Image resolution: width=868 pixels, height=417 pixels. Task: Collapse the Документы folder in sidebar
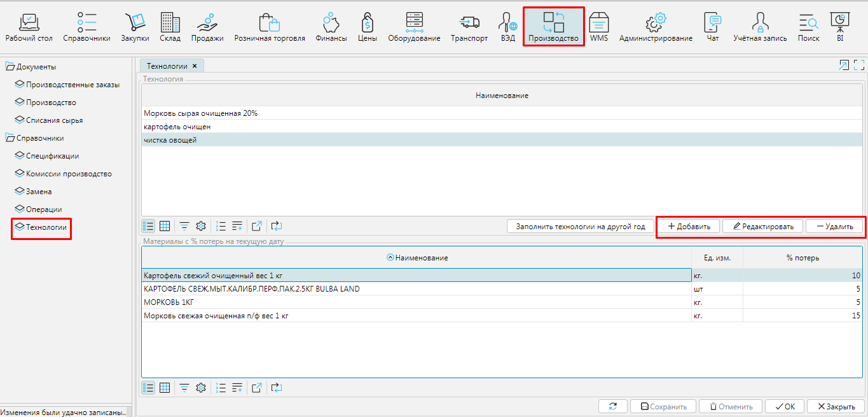coord(10,67)
